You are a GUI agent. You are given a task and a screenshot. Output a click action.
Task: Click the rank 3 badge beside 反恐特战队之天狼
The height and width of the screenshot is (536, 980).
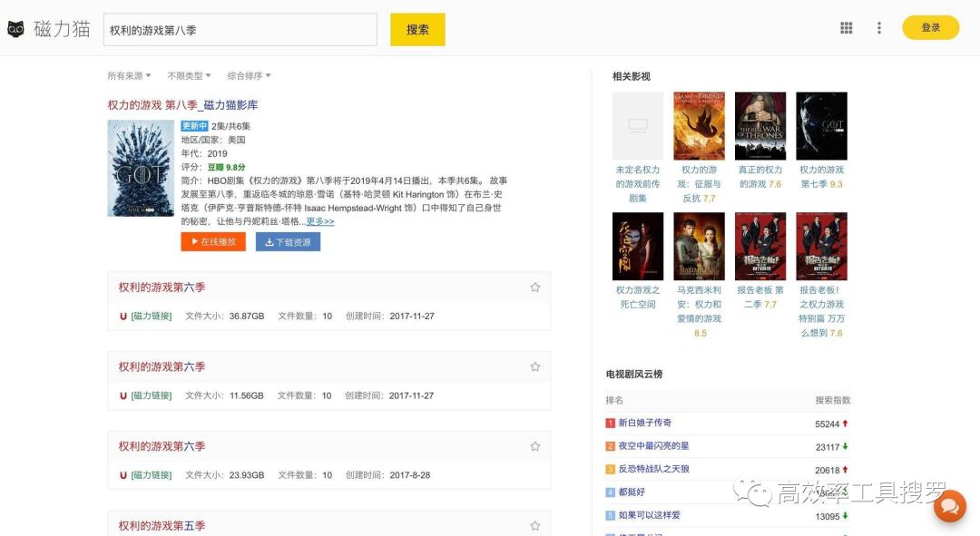(611, 469)
